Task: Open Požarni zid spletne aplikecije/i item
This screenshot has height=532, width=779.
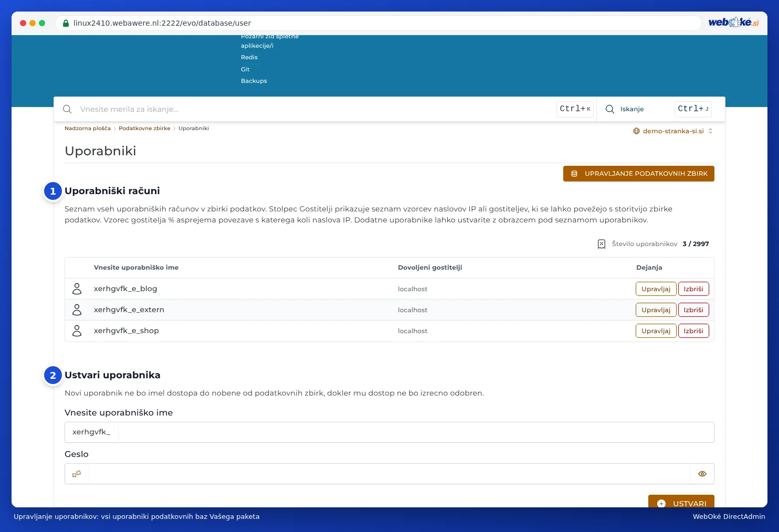Action: click(x=269, y=41)
